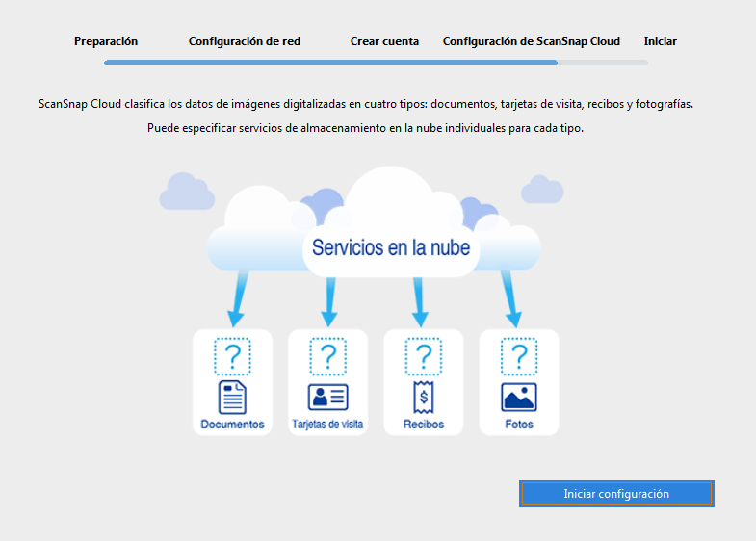Click the setup progress bar
The image size is (756, 541).
(x=376, y=63)
